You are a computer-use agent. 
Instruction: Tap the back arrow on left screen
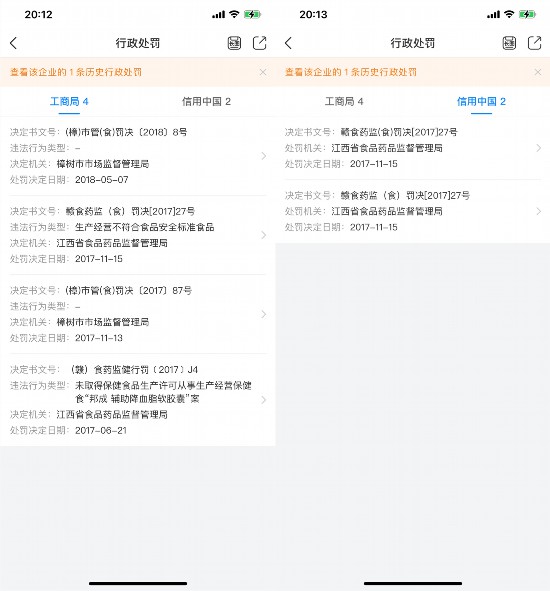(14, 43)
